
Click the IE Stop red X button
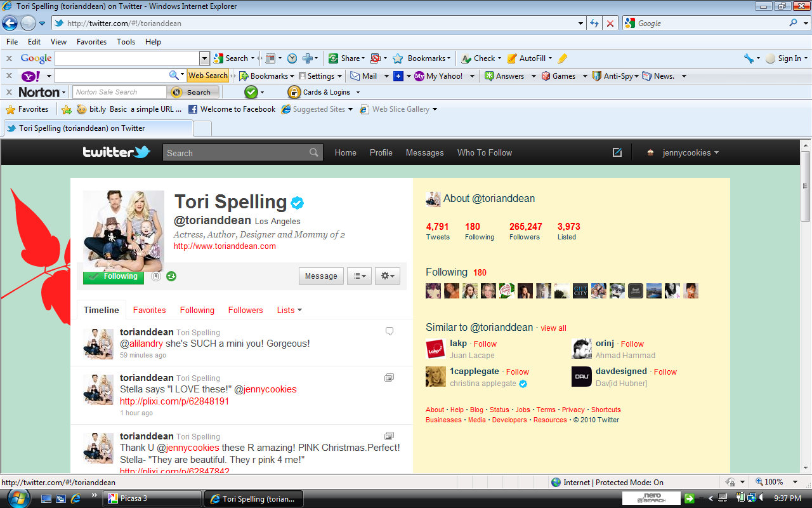610,23
